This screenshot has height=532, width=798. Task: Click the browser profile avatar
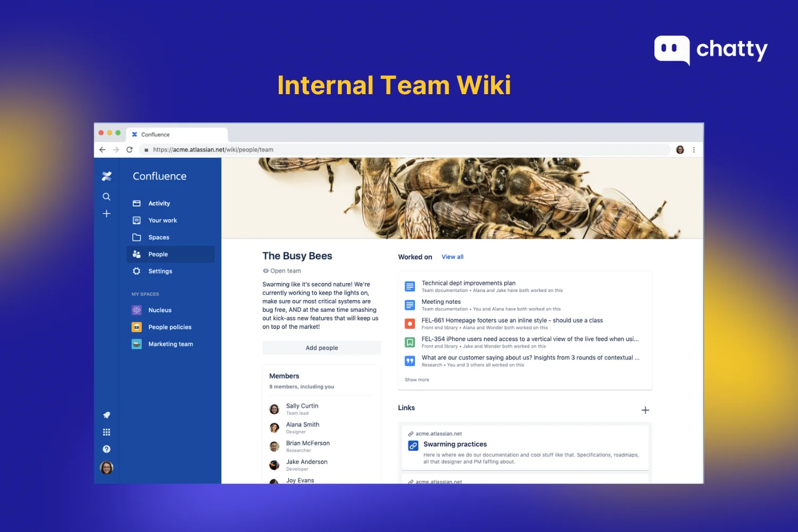(680, 150)
